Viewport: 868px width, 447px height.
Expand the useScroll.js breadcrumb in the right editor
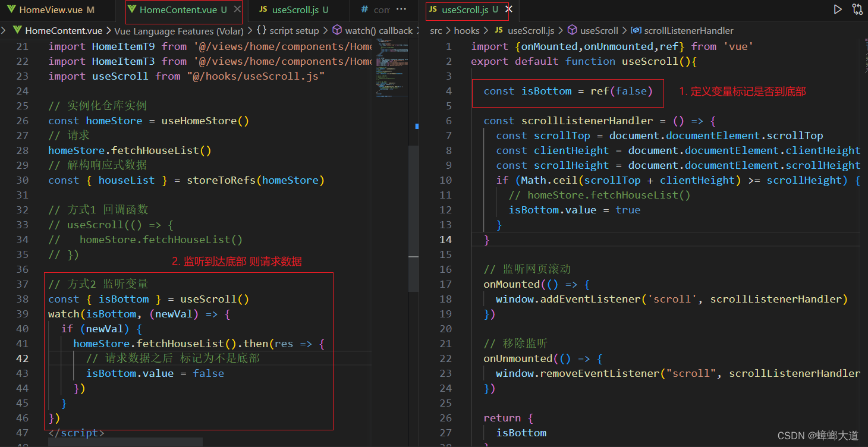(531, 30)
